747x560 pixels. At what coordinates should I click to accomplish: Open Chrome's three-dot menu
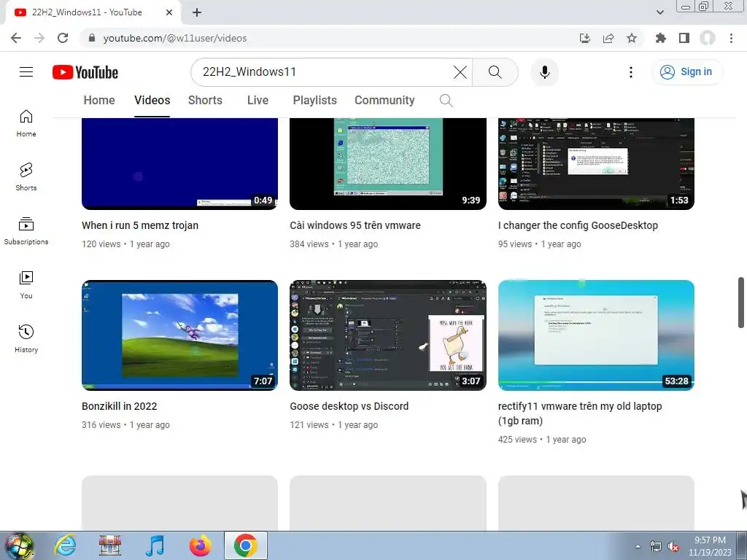(x=731, y=38)
